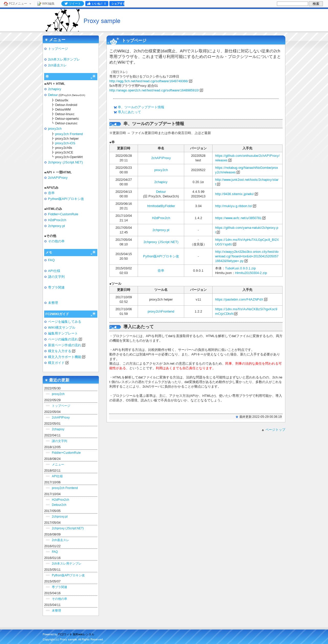The width and height of the screenshot is (328, 644).
Task: Open 壺串 in the sidebar
Action: tap(51, 193)
